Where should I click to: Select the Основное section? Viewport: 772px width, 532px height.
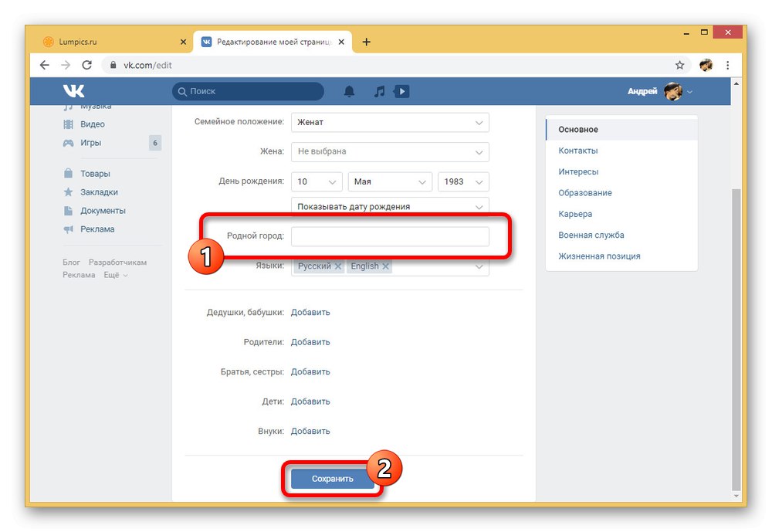pyautogui.click(x=621, y=130)
